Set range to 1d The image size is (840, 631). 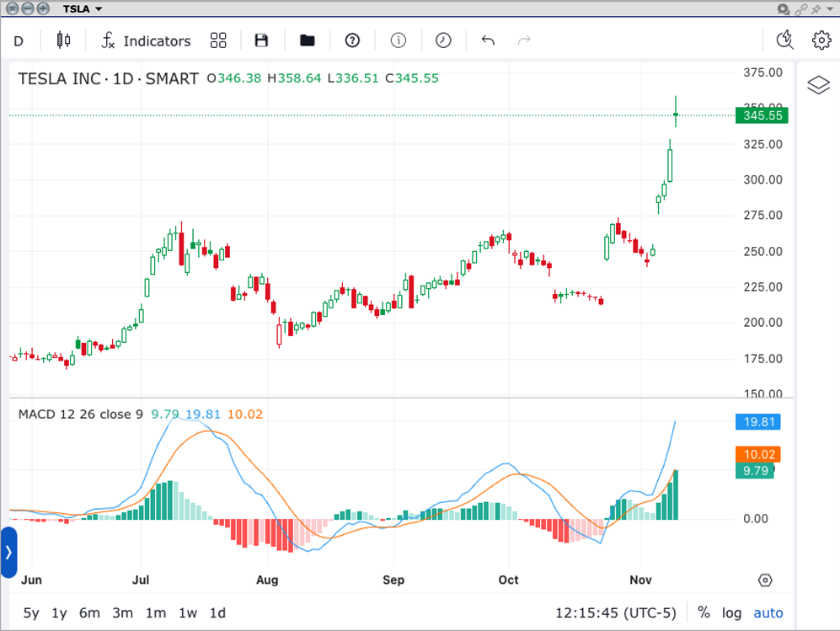217,612
